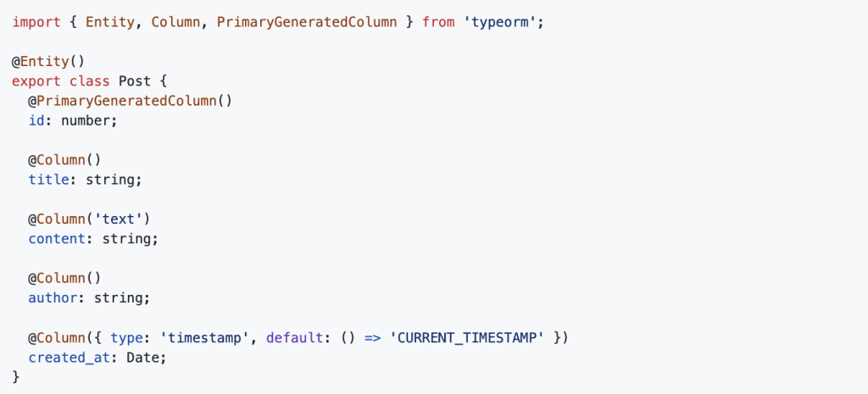Image resolution: width=868 pixels, height=394 pixels.
Task: Select the id property name
Action: point(36,120)
